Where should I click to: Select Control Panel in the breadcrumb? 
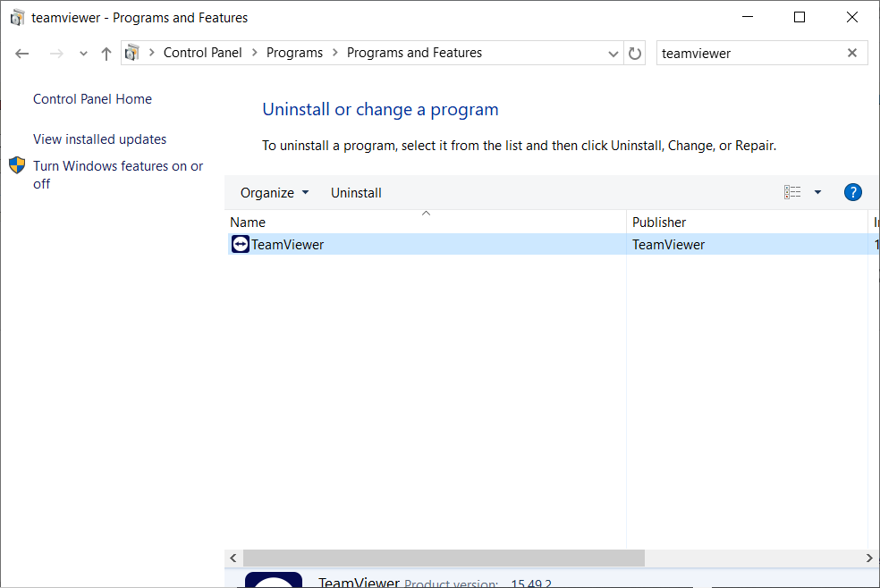(203, 53)
